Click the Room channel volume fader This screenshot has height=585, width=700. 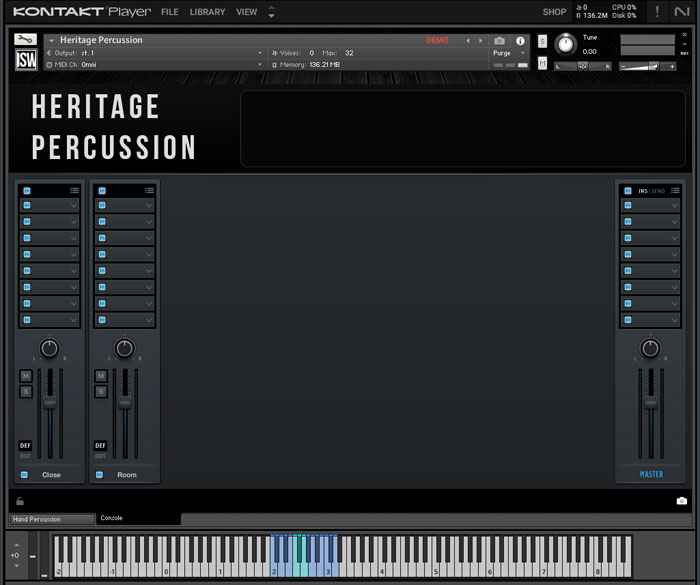coord(125,402)
